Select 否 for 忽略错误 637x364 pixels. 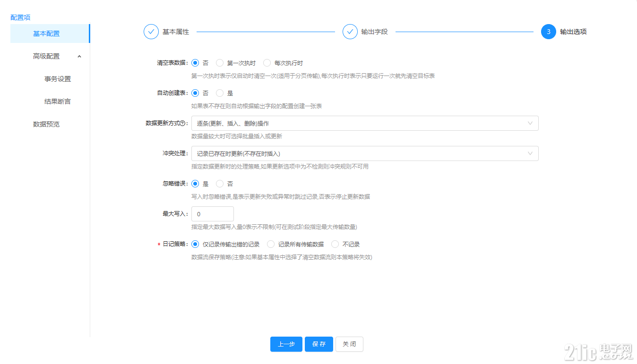(220, 184)
